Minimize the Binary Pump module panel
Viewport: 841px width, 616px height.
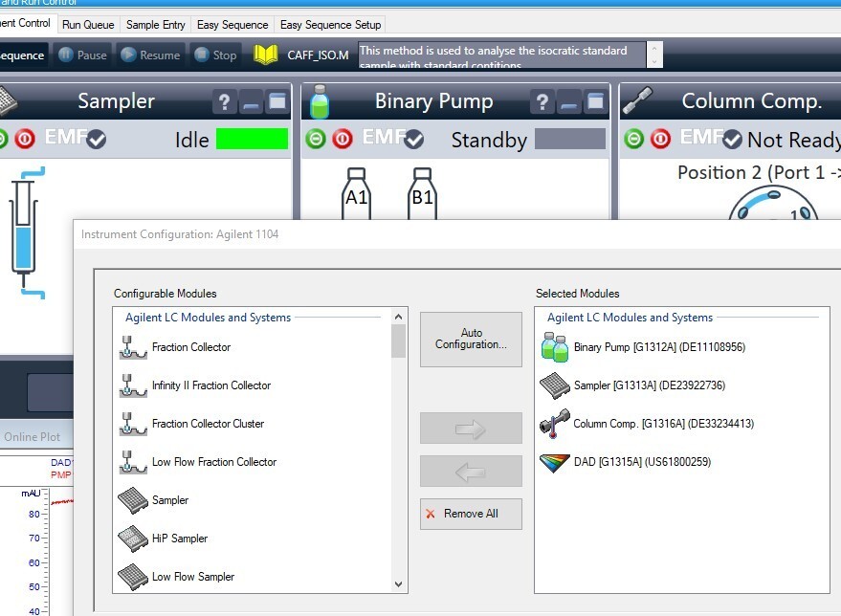(569, 101)
